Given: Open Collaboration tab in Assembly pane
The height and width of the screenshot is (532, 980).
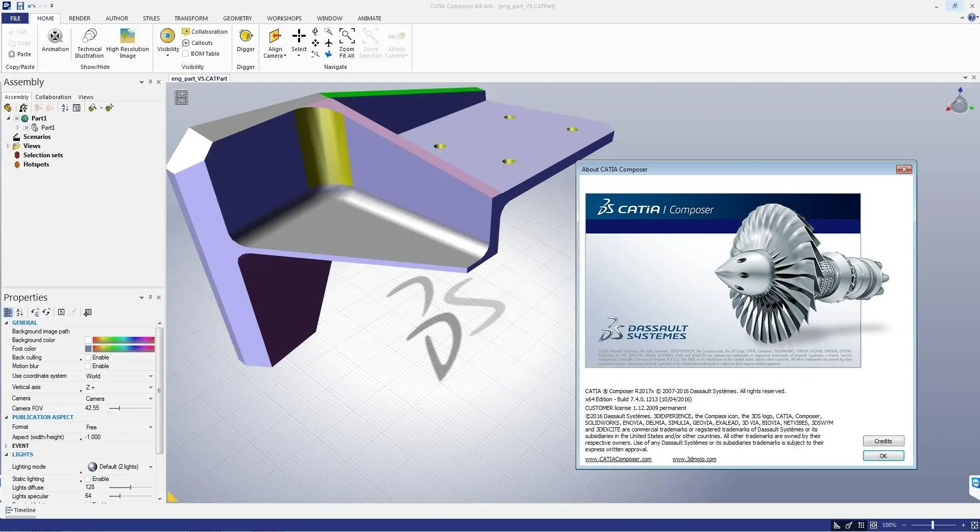Looking at the screenshot, I should pos(53,97).
